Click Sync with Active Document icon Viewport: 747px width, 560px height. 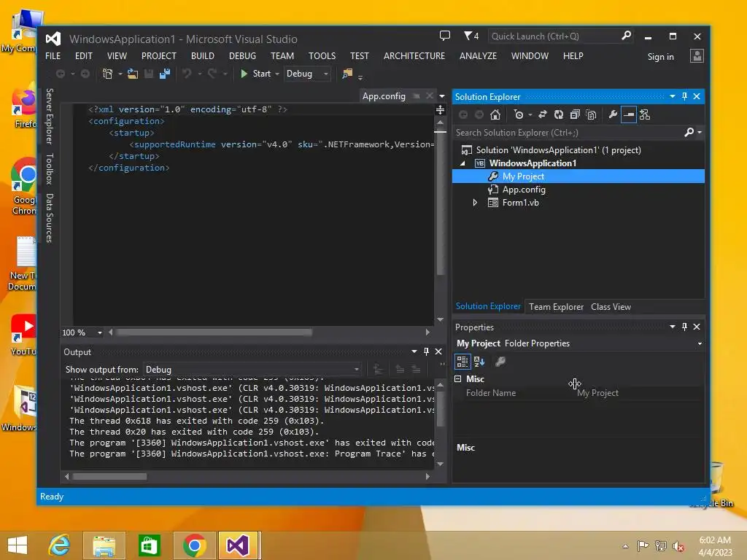543,114
